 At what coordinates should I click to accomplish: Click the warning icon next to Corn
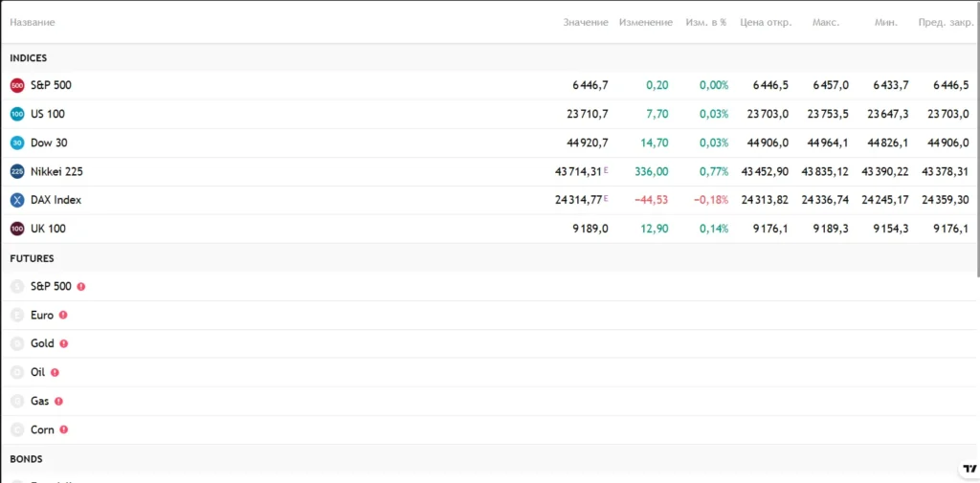coord(64,429)
